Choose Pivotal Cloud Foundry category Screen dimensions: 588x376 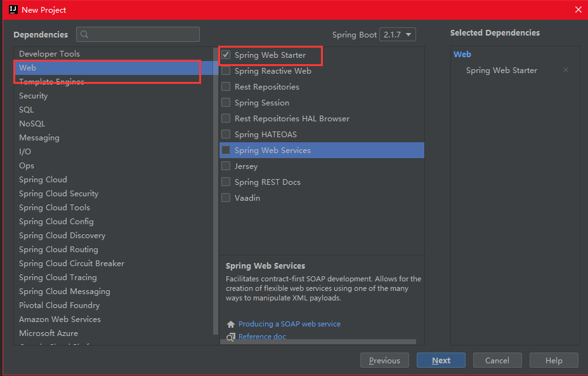114,305
